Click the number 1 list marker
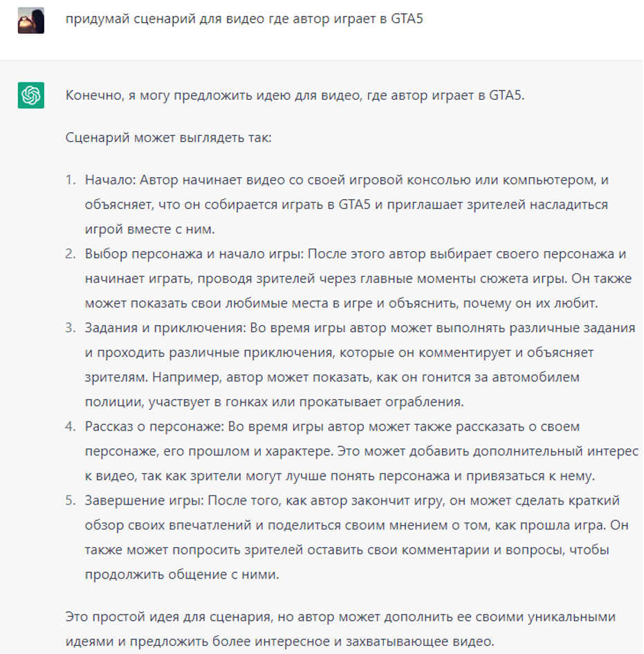 pyautogui.click(x=71, y=180)
